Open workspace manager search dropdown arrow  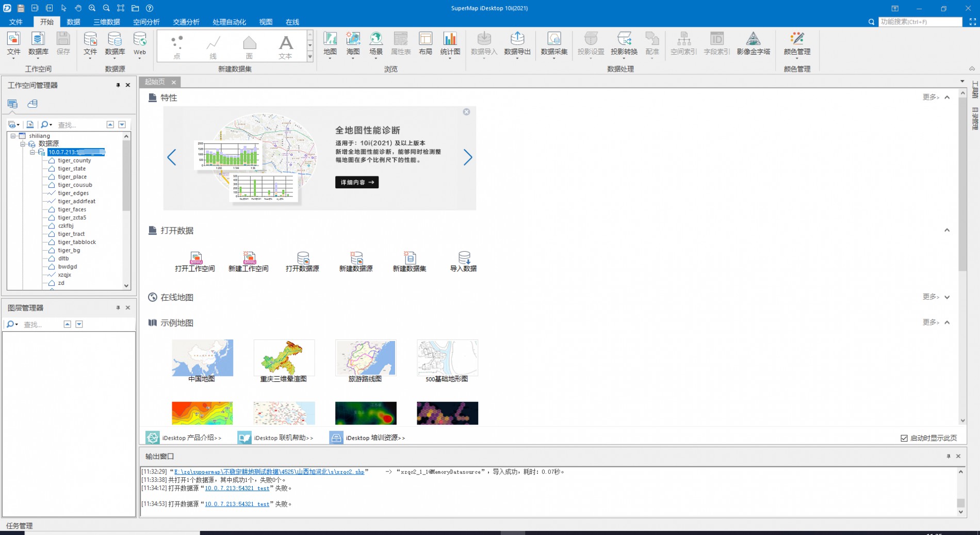(51, 125)
